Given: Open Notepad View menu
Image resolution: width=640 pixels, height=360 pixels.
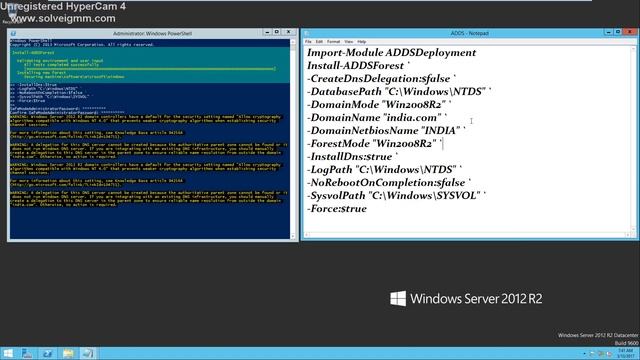Looking at the screenshot, I should coord(349,42).
